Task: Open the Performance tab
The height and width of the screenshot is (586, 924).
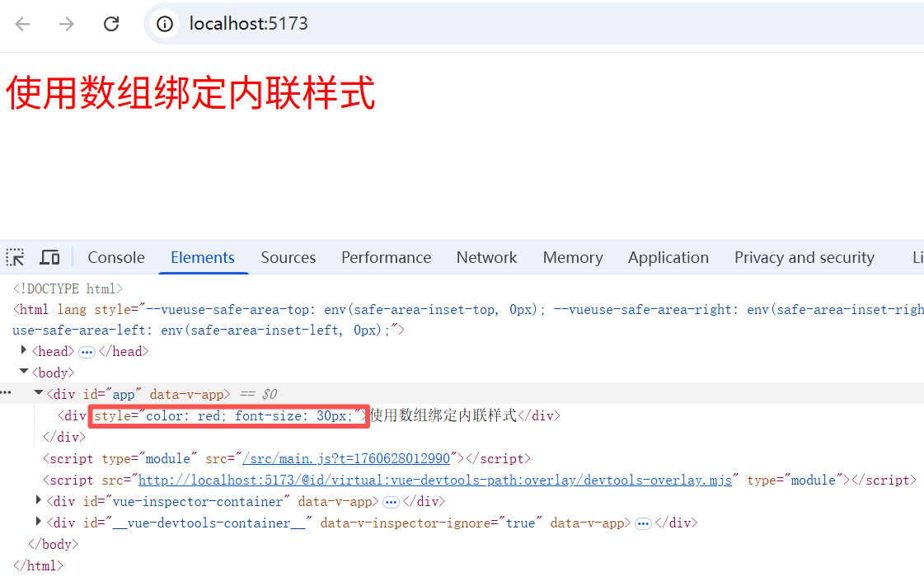Action: 386,257
